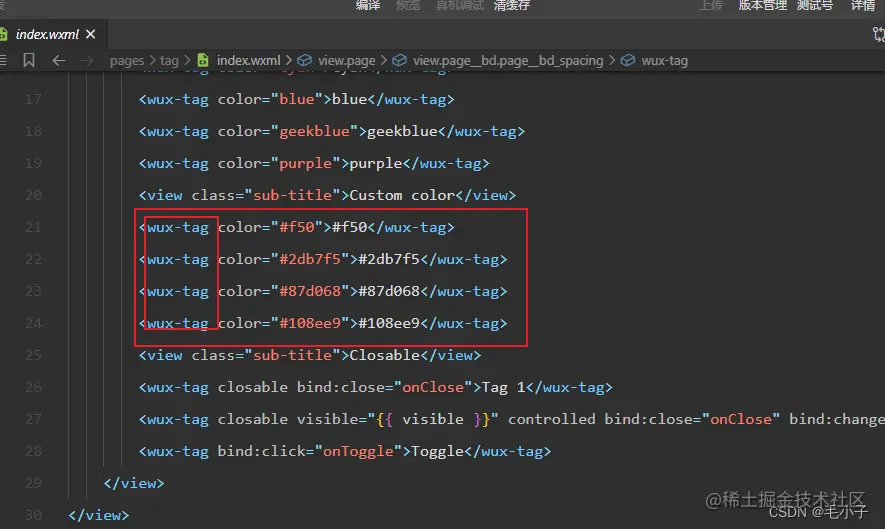Open 版本管理 version management
Screen dimensions: 885x529
coord(763,5)
